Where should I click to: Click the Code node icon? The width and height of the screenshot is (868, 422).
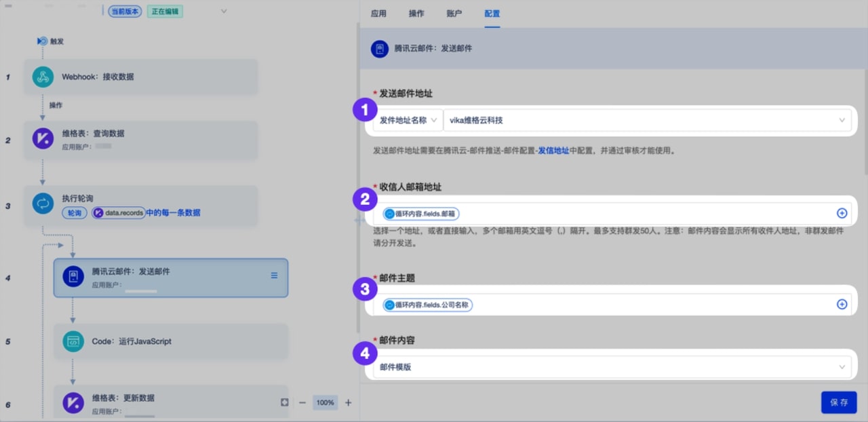[x=73, y=342]
